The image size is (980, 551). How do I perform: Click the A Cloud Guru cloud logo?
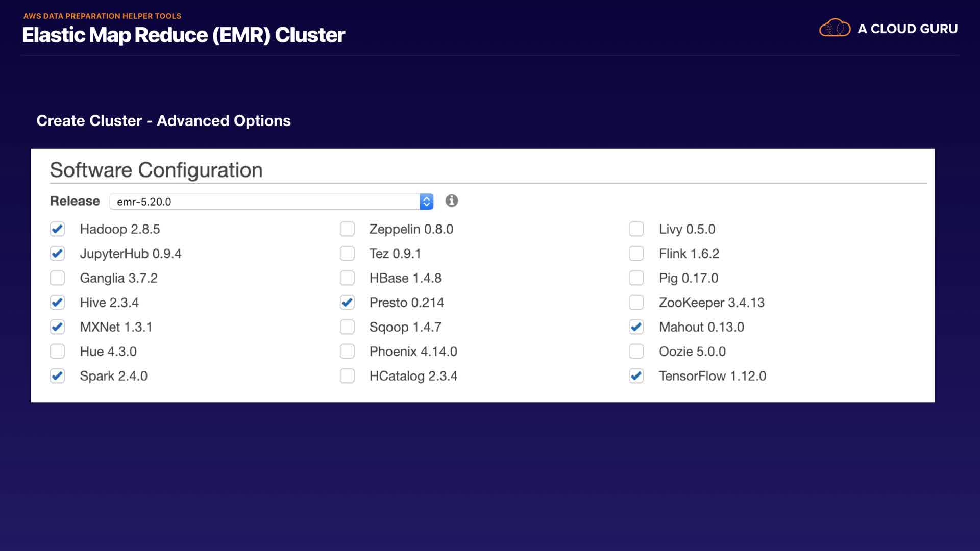835,28
